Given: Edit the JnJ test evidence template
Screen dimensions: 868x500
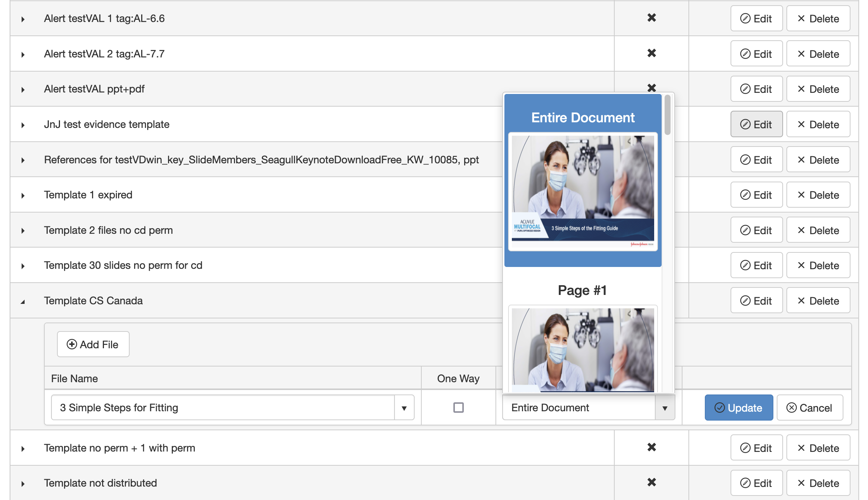Looking at the screenshot, I should pos(756,125).
